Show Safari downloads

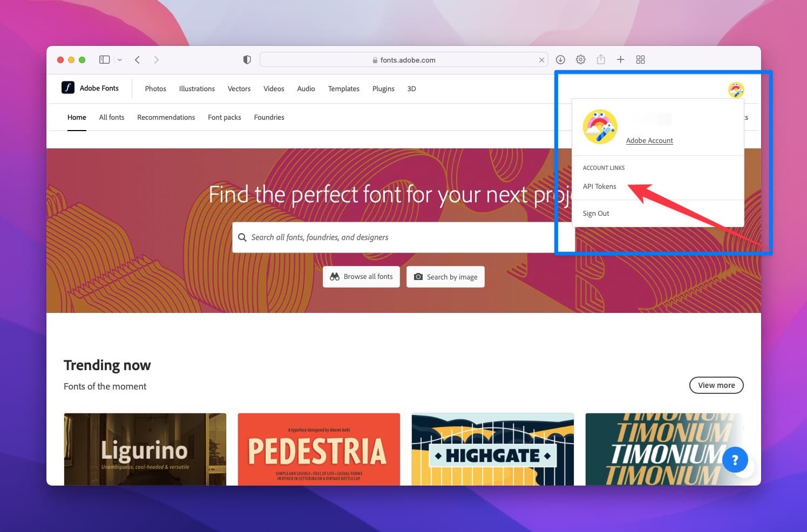[x=560, y=60]
